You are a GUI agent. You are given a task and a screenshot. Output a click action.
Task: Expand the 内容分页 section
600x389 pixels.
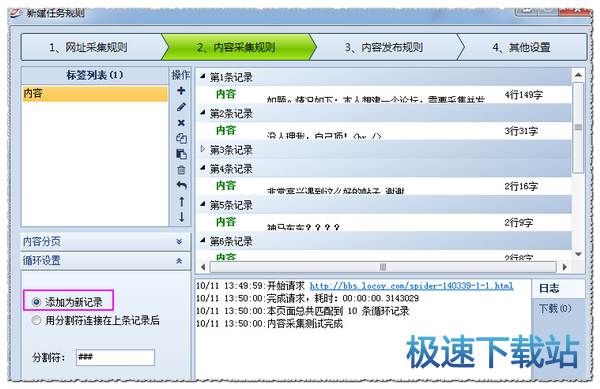(x=179, y=241)
